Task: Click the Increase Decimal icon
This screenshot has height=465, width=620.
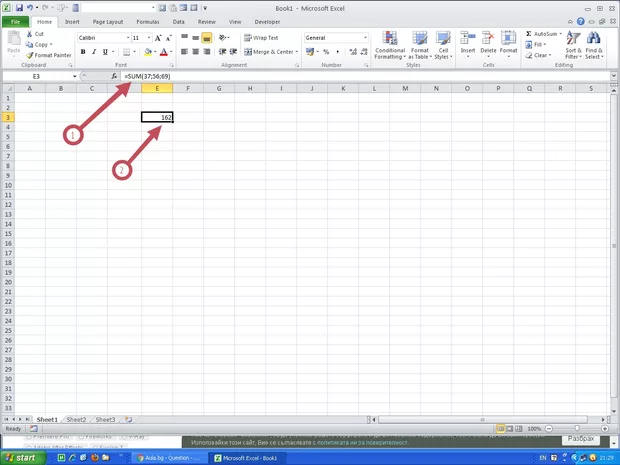Action: click(353, 52)
